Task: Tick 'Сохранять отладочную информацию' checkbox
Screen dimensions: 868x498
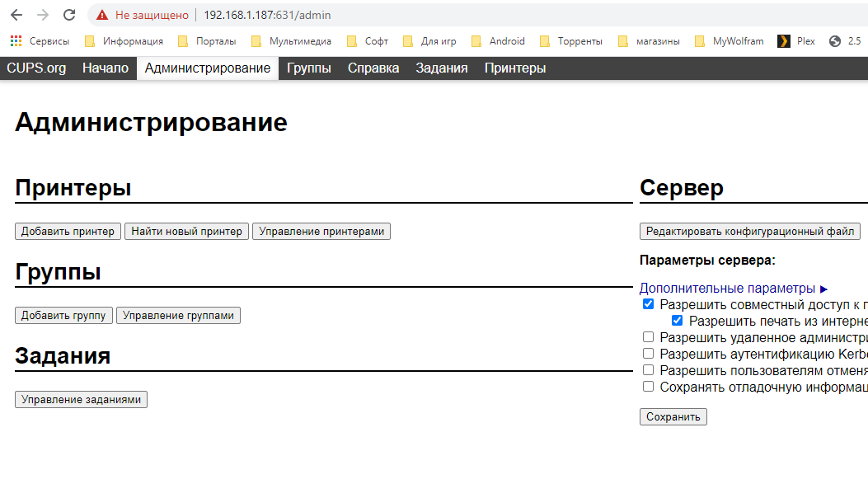Action: coord(648,387)
